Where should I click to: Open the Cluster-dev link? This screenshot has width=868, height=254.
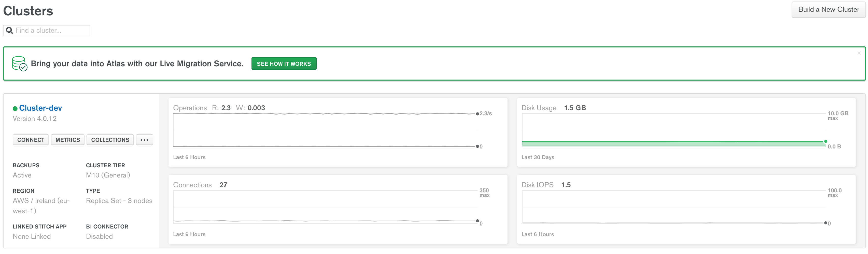pos(40,108)
